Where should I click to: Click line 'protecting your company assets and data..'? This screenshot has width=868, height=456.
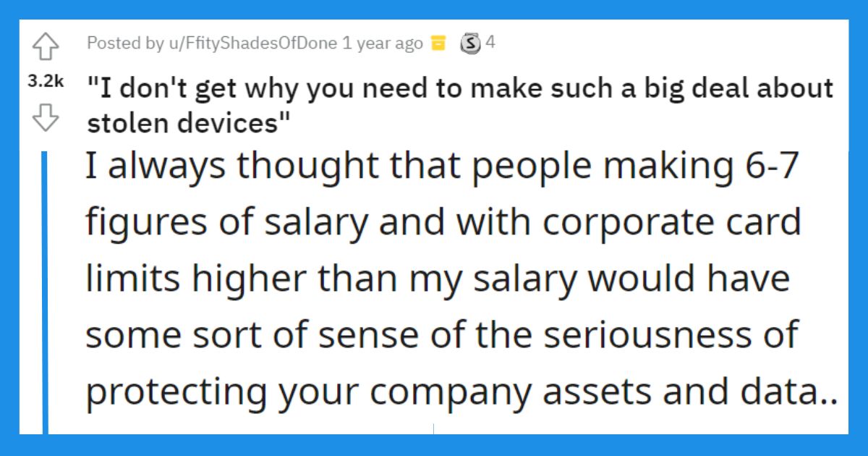pyautogui.click(x=461, y=391)
